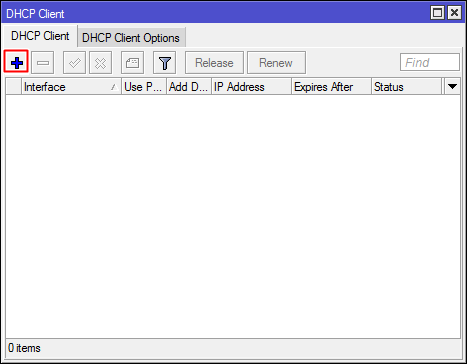
Task: Click the Release button
Action: point(214,62)
